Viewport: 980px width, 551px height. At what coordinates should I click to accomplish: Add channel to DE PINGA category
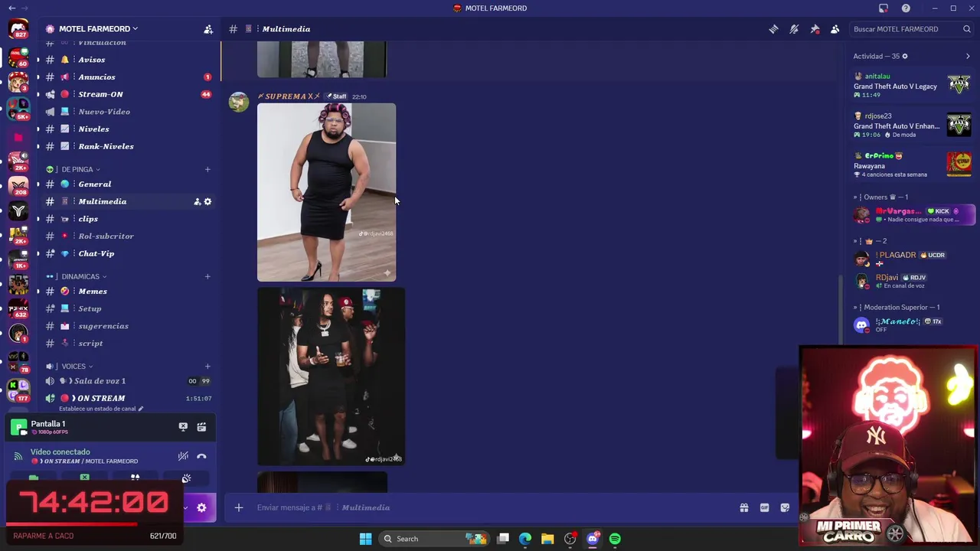click(x=207, y=169)
